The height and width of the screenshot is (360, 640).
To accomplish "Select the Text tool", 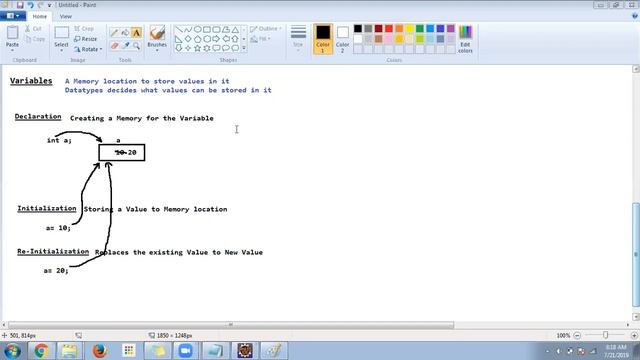I will tap(136, 33).
